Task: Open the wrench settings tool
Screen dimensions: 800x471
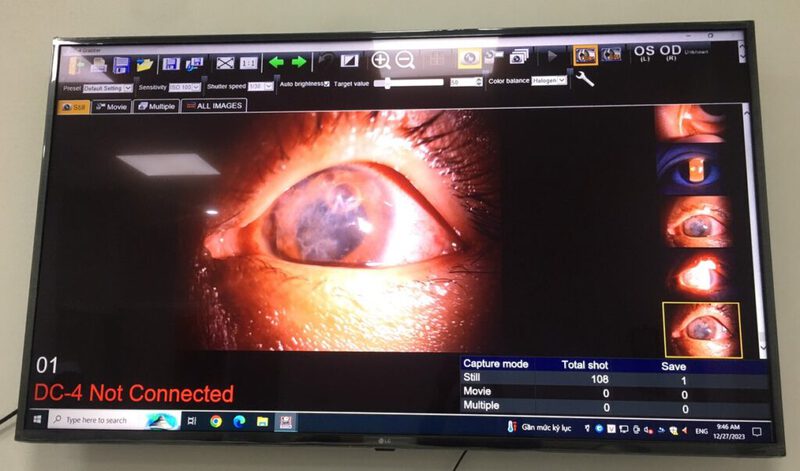Action: [585, 77]
